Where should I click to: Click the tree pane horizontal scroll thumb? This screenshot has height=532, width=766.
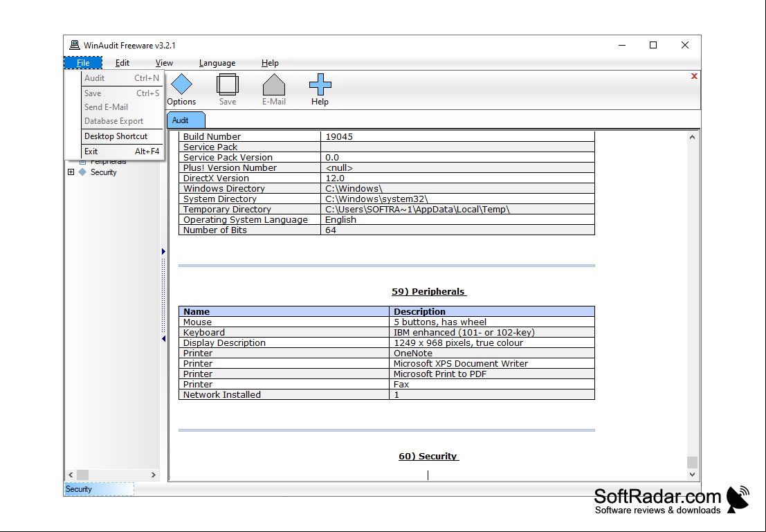82,475
